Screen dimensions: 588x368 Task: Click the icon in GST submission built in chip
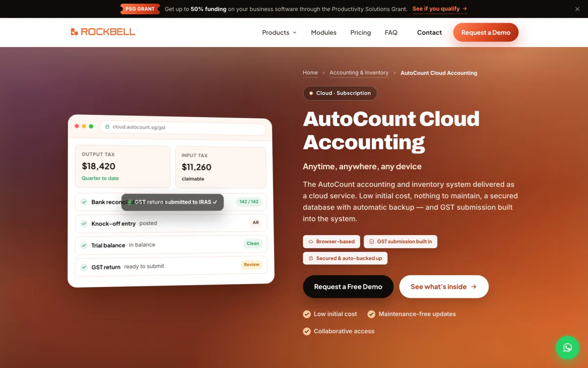371,241
